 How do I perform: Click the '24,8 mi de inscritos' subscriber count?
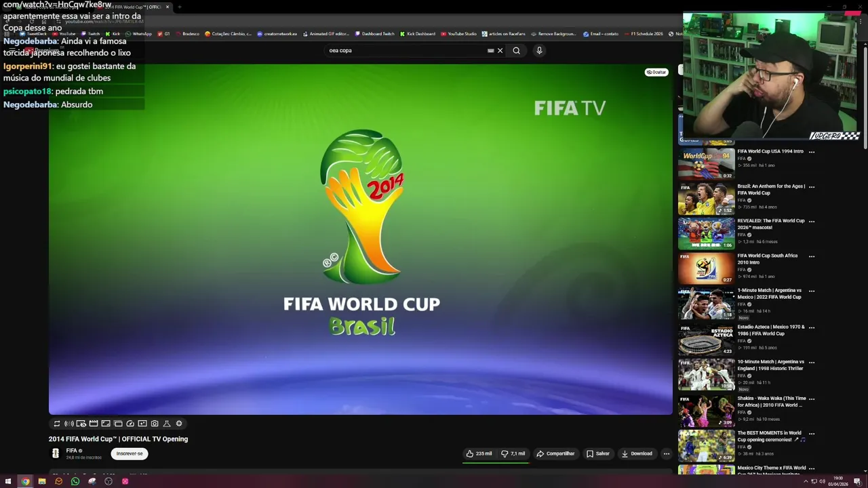(83, 457)
